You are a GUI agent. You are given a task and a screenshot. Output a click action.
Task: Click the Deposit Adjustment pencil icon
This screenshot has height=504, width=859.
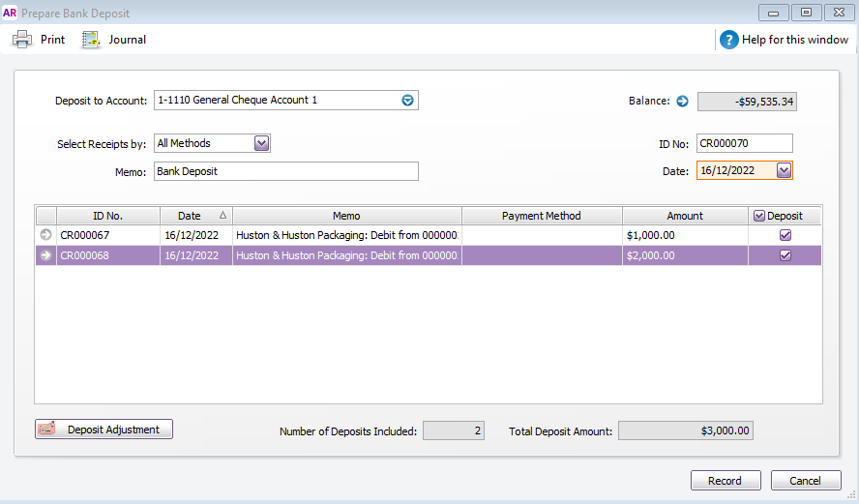tap(47, 430)
